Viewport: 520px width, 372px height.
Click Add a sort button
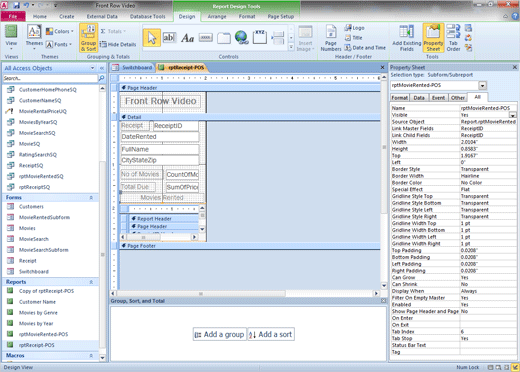[x=271, y=334]
